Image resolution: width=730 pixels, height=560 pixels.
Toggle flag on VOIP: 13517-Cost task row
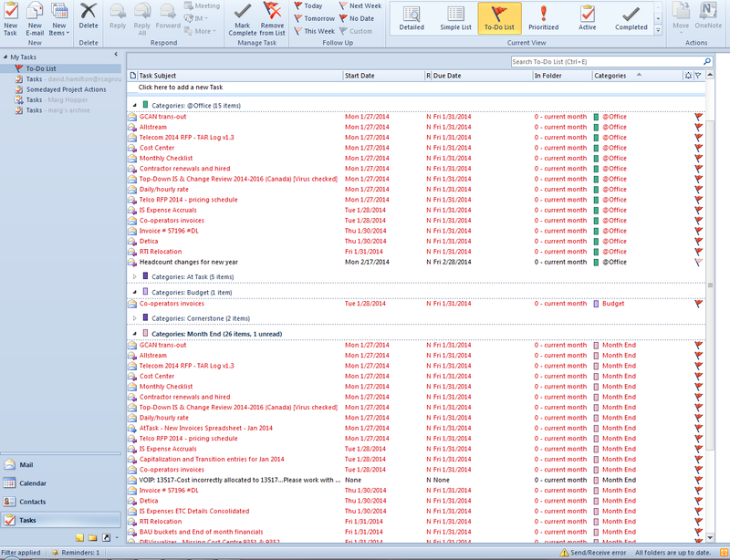tap(698, 480)
